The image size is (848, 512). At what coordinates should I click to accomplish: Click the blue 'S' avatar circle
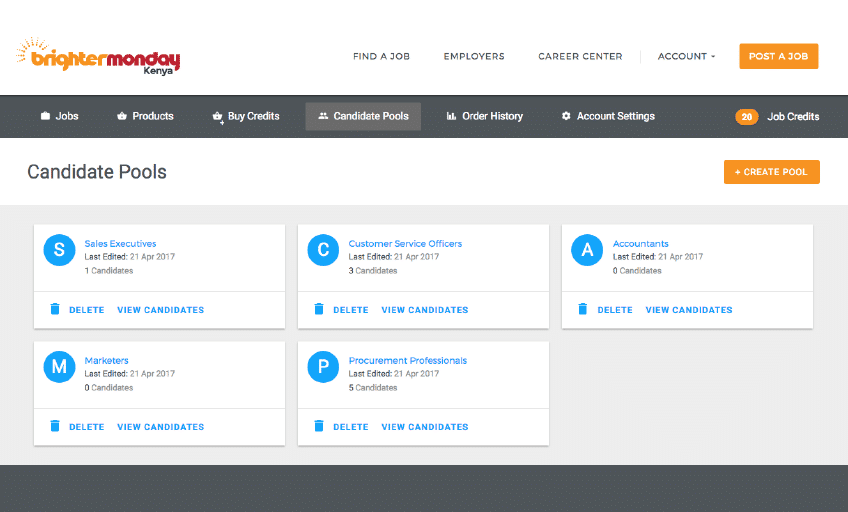pos(59,250)
